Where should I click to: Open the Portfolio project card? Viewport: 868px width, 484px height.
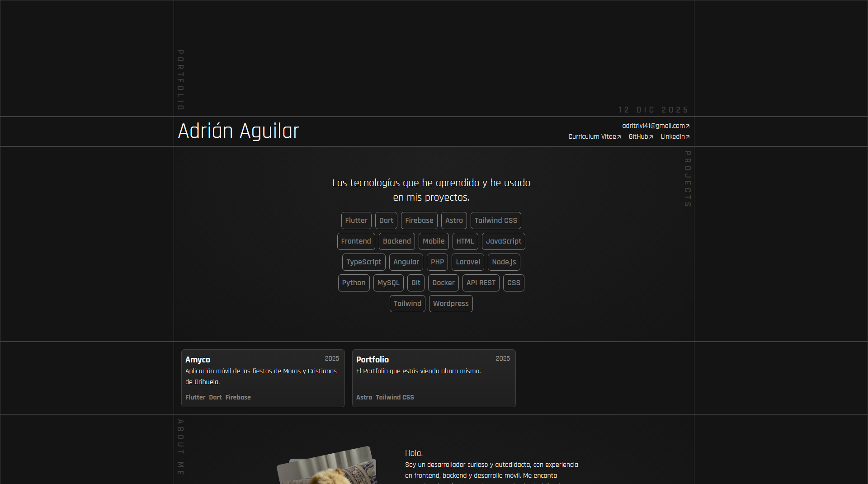click(434, 378)
